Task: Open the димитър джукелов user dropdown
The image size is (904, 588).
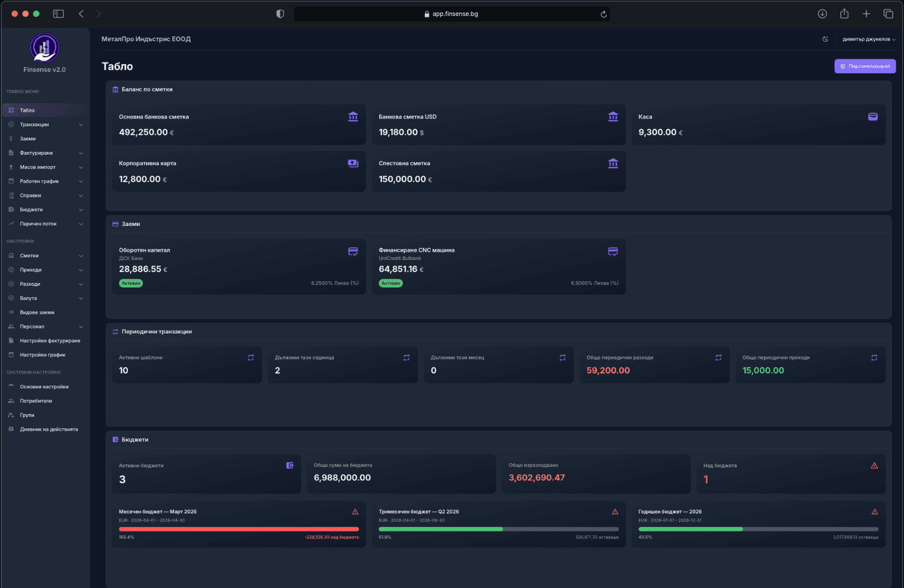Action: [869, 40]
